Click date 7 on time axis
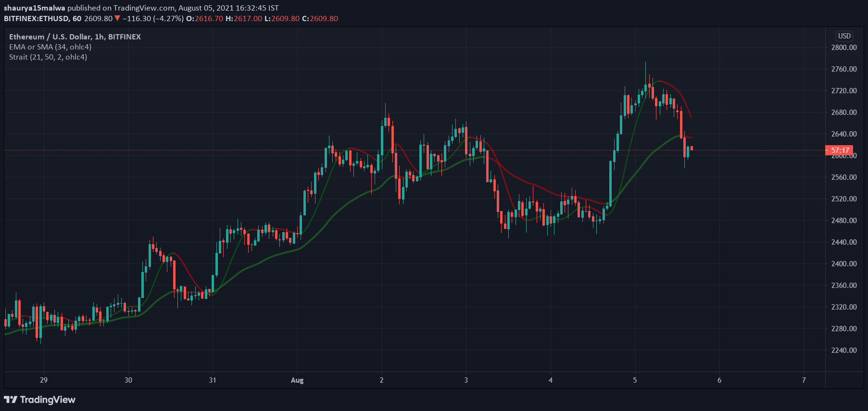This screenshot has height=411, width=868. point(804,380)
